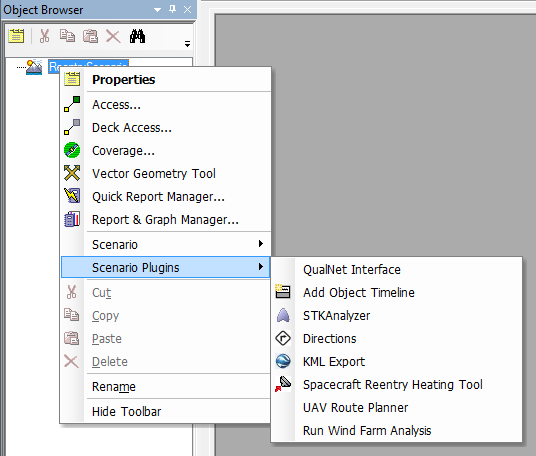Image resolution: width=536 pixels, height=456 pixels.
Task: Click the STKAnalyzer icon in plugins submenu
Action: [283, 315]
